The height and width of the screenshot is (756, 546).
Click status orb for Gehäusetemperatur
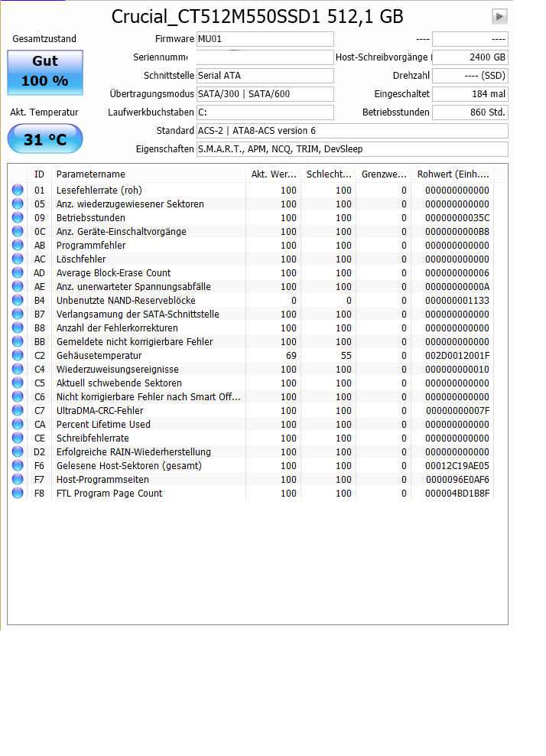coord(18,355)
